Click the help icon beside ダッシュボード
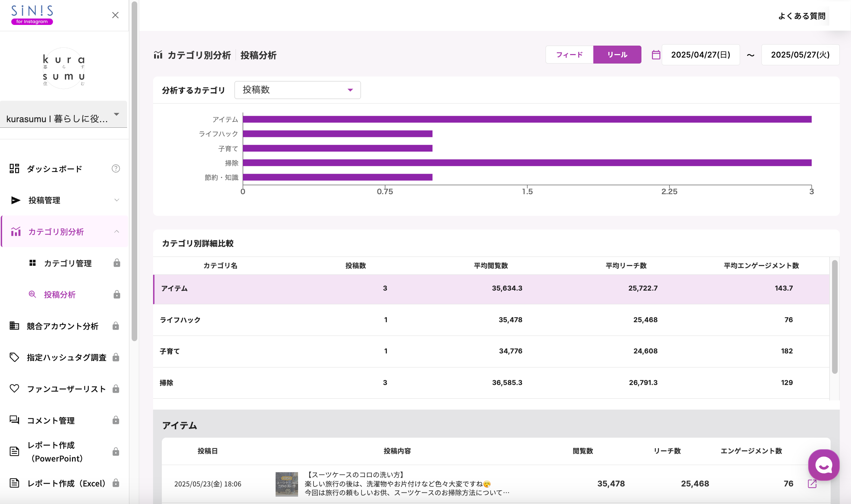Image resolution: width=851 pixels, height=504 pixels. pos(116,168)
